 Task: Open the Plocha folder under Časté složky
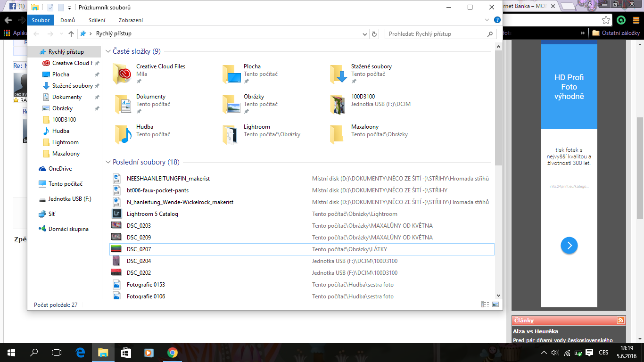(x=251, y=74)
